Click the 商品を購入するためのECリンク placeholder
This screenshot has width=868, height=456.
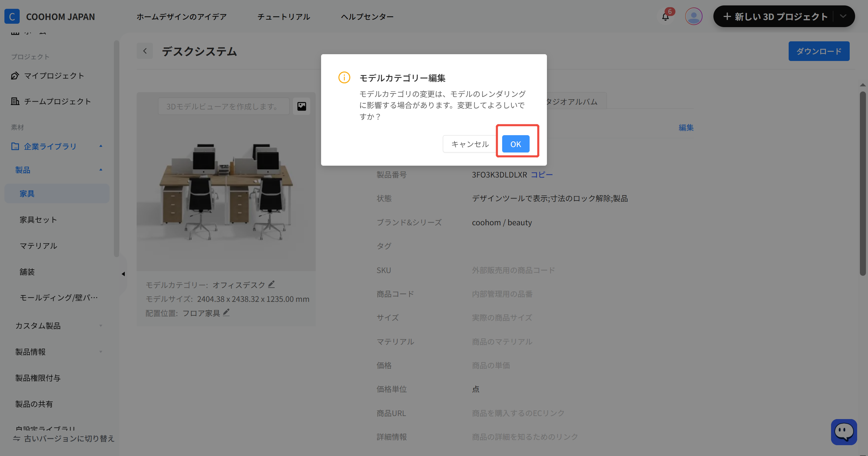tap(518, 413)
